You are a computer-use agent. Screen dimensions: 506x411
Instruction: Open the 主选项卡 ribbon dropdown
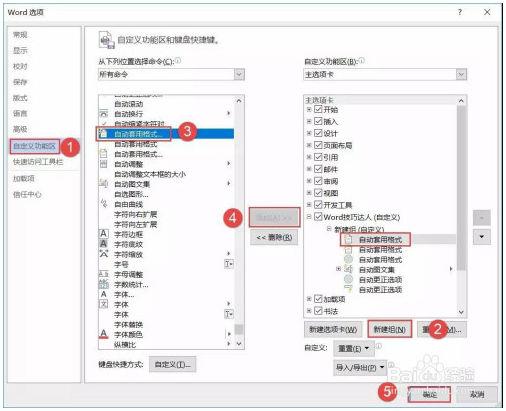[x=461, y=75]
